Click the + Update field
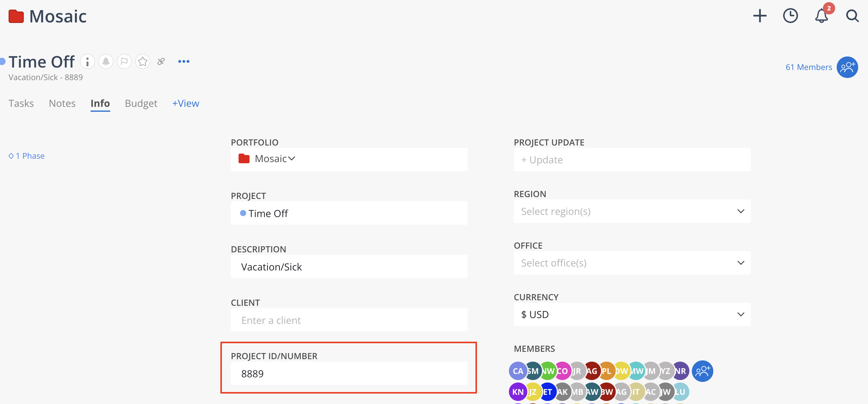868x404 pixels. (632, 159)
